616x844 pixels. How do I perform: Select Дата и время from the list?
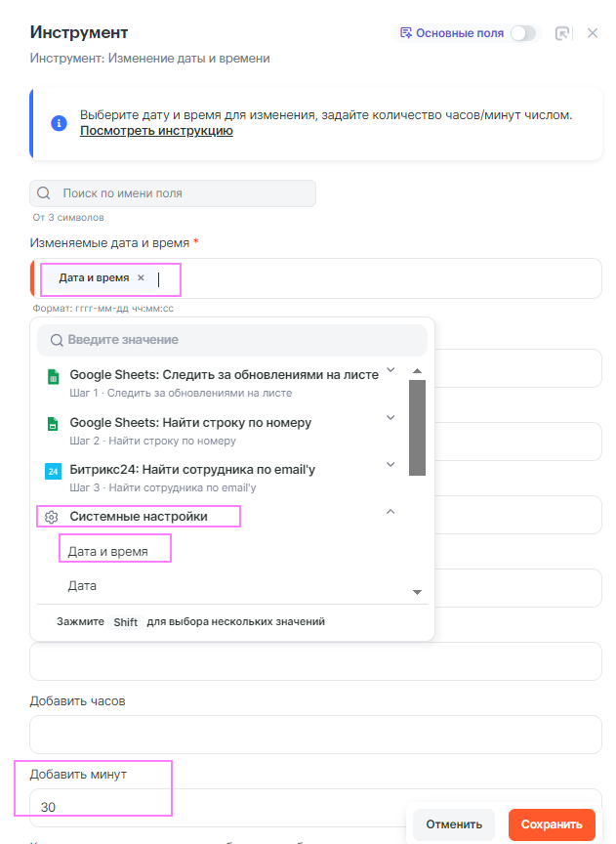click(108, 552)
